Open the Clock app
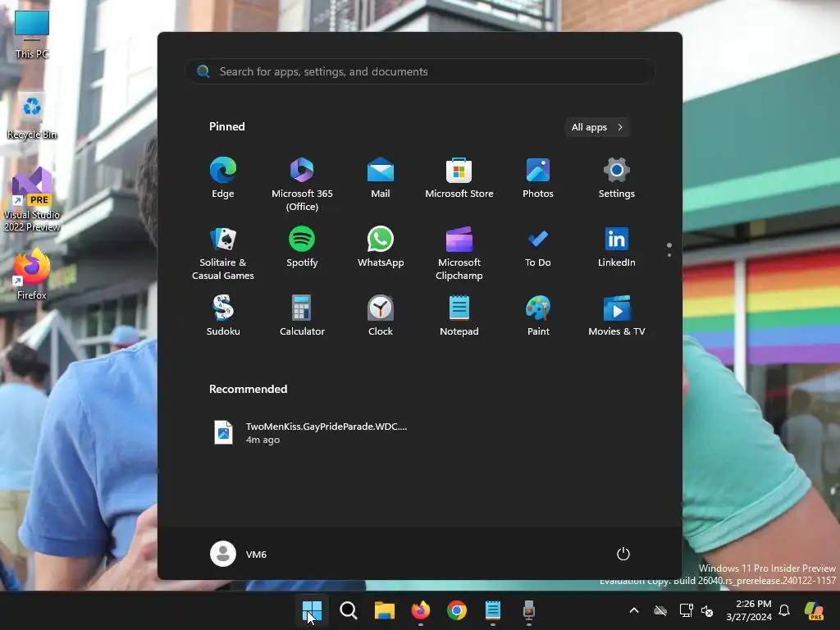This screenshot has height=630, width=840. click(381, 316)
